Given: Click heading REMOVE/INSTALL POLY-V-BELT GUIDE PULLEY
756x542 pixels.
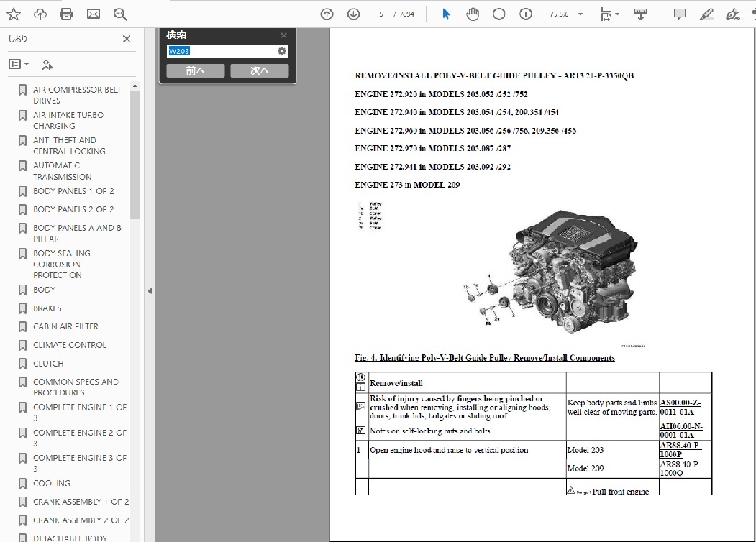Looking at the screenshot, I should [494, 75].
